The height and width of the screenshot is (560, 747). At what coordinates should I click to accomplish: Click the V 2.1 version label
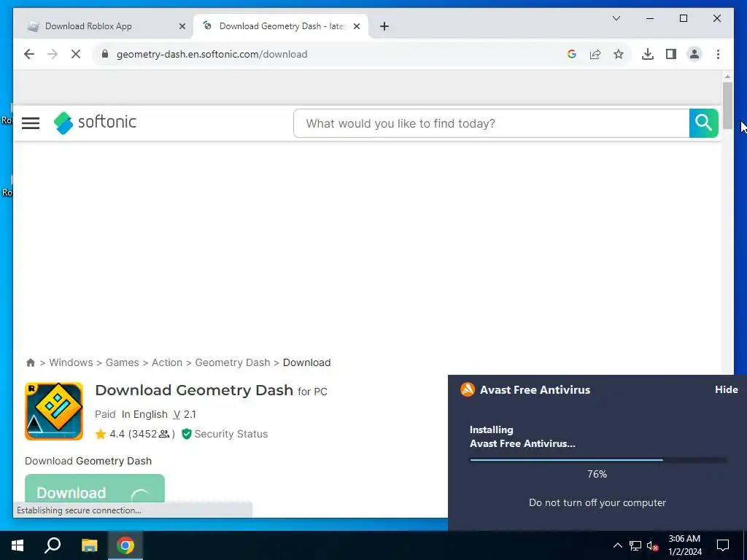coord(185,414)
